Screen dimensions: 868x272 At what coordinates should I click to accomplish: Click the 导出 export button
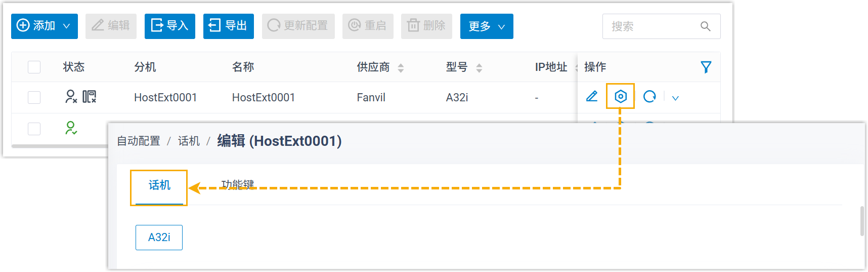[x=228, y=26]
